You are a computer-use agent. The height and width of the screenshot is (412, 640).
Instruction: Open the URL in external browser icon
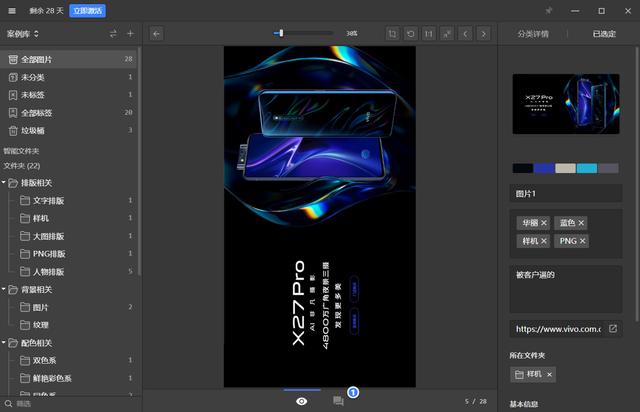(613, 329)
